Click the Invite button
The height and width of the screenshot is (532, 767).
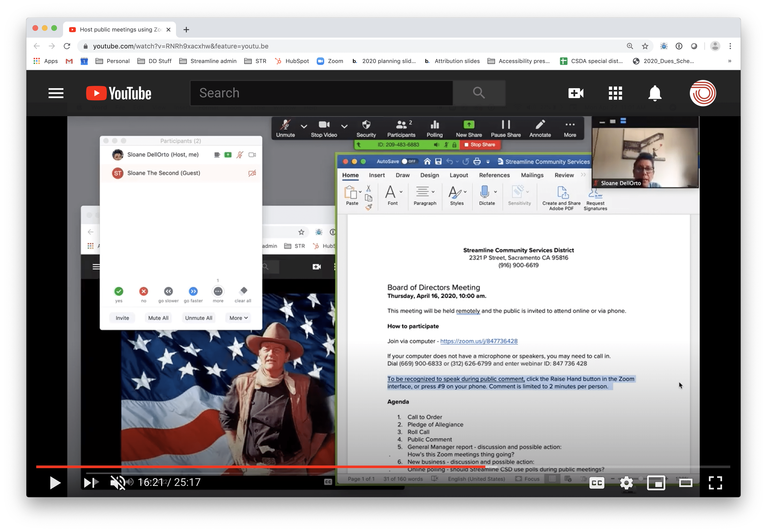point(122,318)
